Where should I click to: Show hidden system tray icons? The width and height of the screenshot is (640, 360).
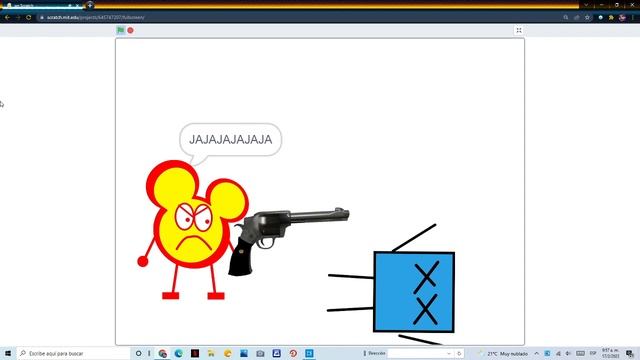coord(536,353)
